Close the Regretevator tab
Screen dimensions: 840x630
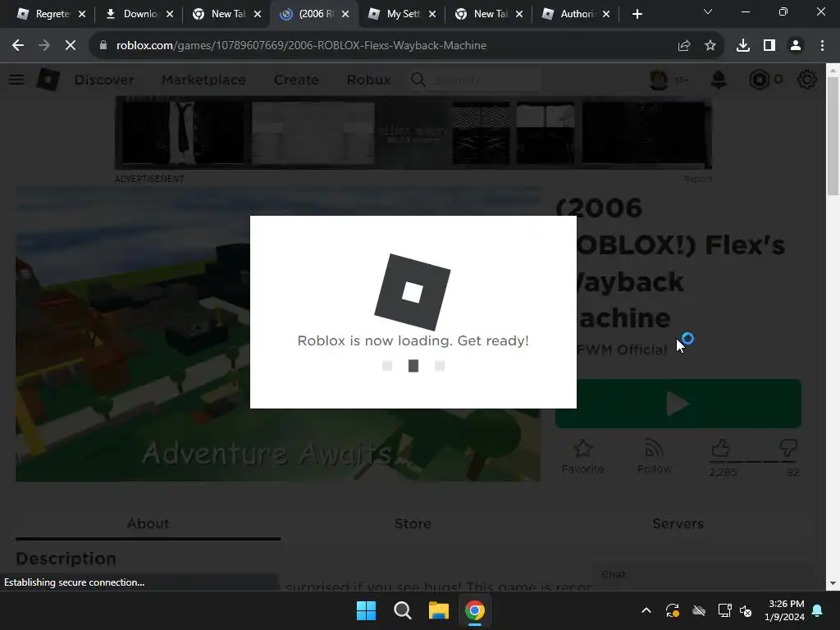coord(82,14)
